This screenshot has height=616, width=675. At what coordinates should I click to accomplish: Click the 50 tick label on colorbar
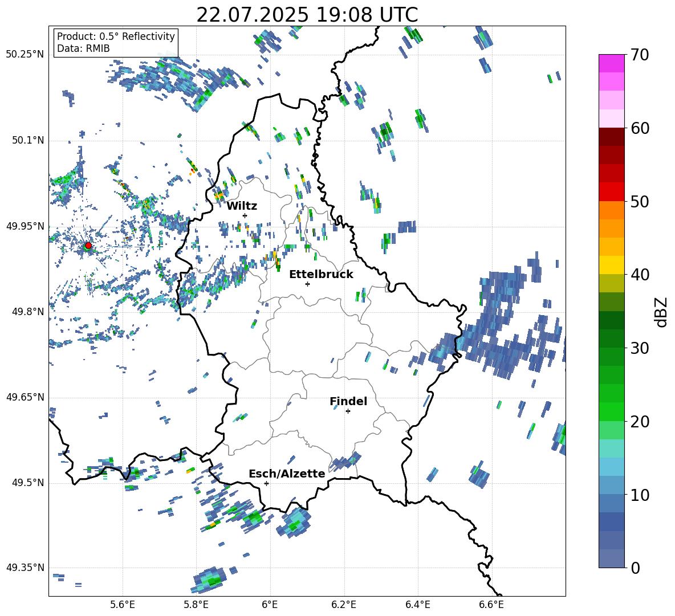639,202
